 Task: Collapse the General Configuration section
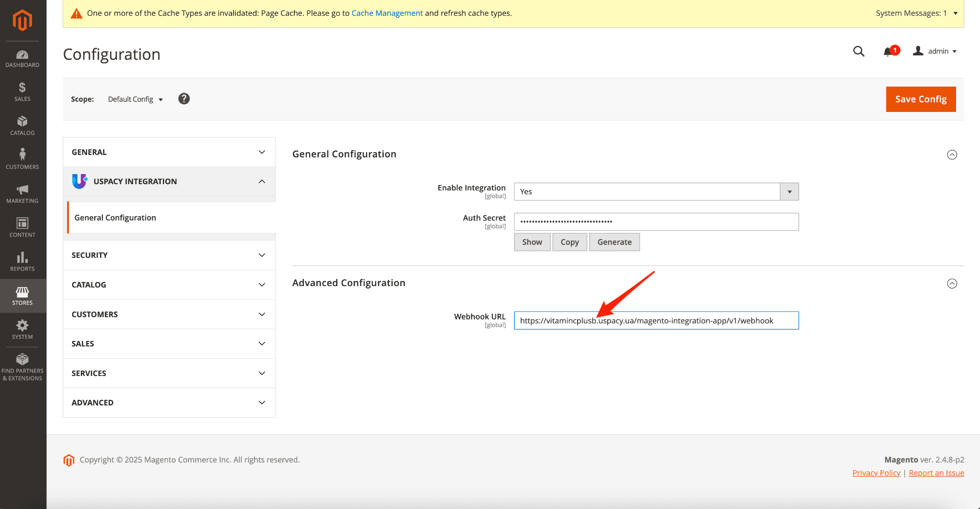click(952, 155)
